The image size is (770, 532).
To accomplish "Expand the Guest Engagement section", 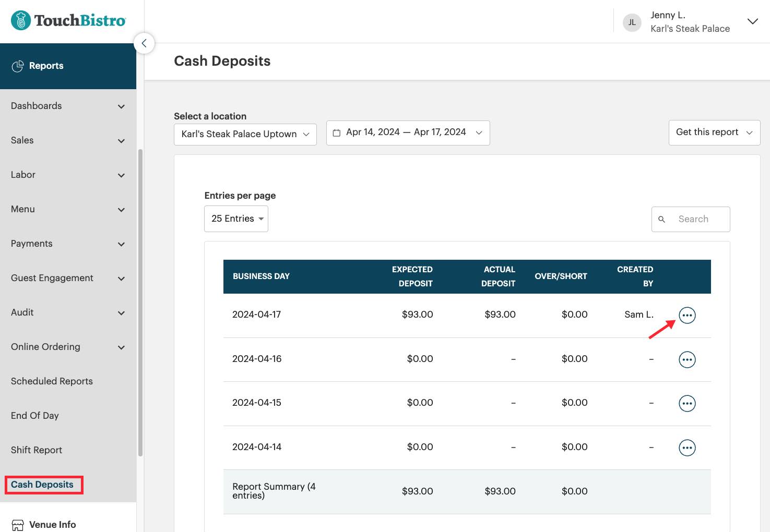I will click(68, 278).
